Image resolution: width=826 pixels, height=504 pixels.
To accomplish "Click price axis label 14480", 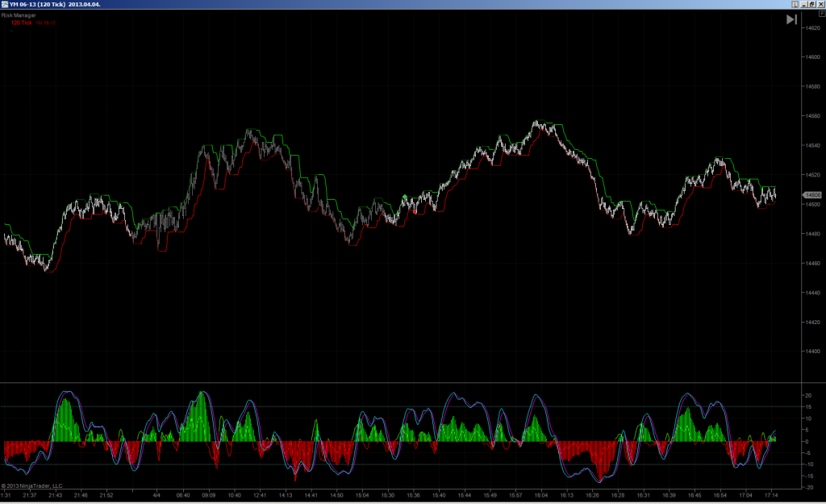I will (813, 234).
